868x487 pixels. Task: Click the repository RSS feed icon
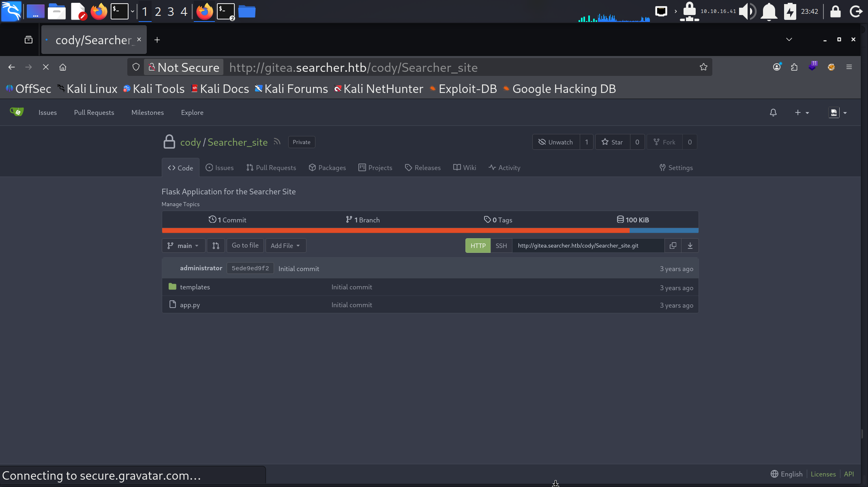277,142
